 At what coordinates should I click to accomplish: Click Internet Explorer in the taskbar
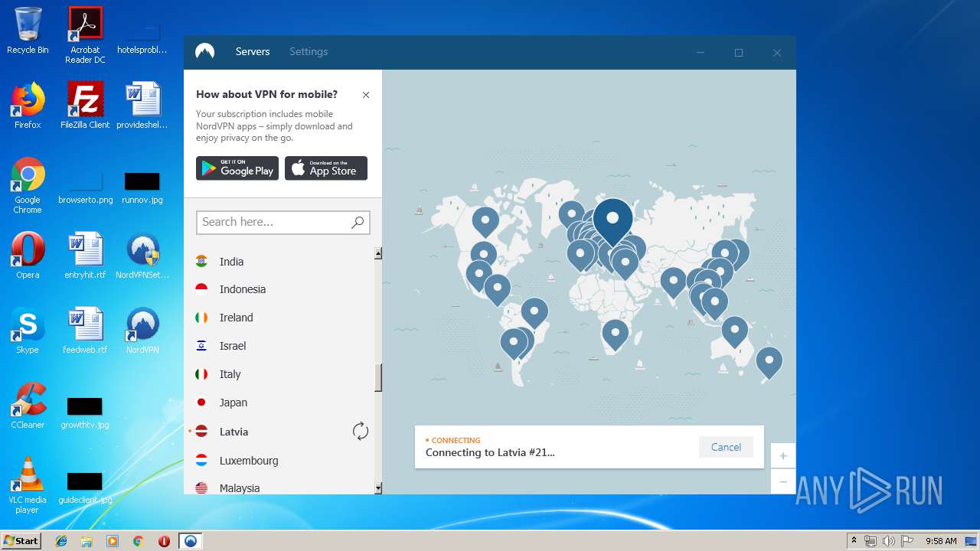point(61,541)
